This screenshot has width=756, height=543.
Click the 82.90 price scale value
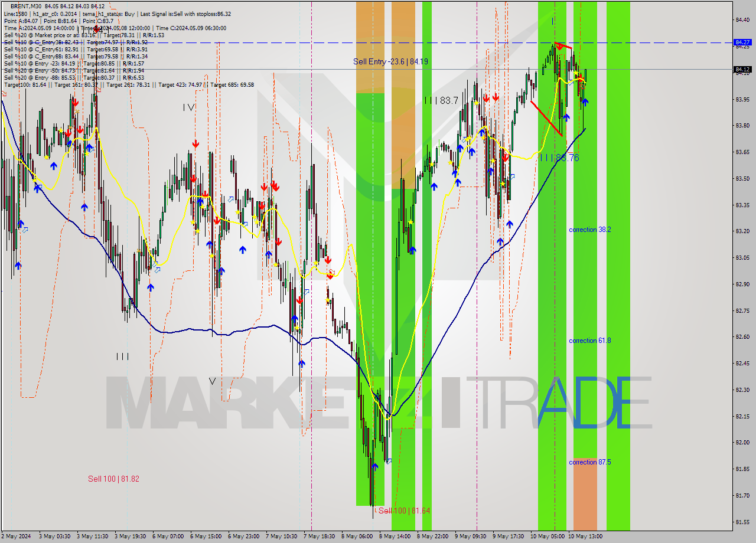[x=742, y=284]
